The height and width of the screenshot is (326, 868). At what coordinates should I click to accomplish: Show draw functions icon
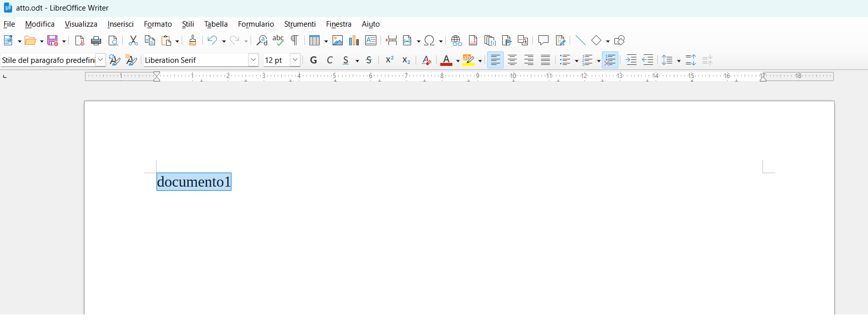coord(619,40)
